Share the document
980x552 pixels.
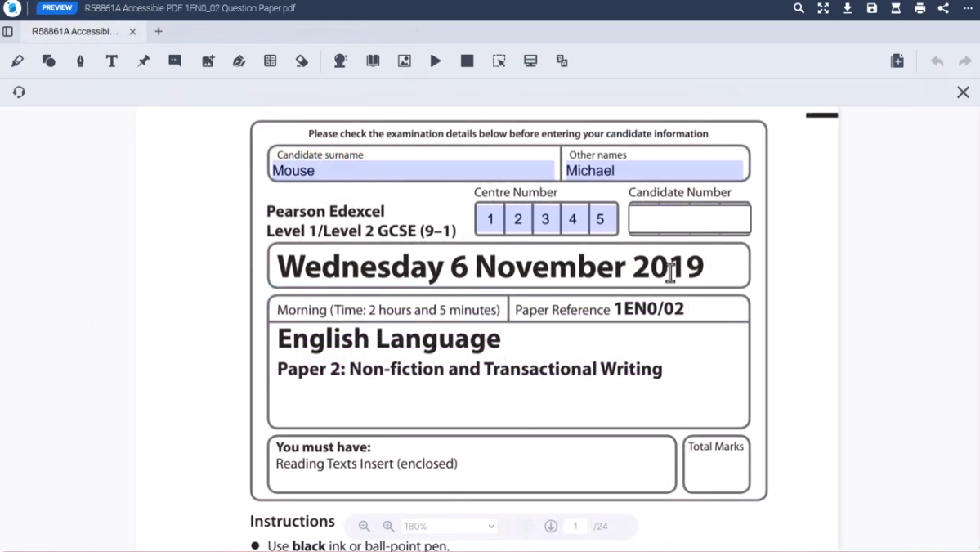[x=944, y=8]
